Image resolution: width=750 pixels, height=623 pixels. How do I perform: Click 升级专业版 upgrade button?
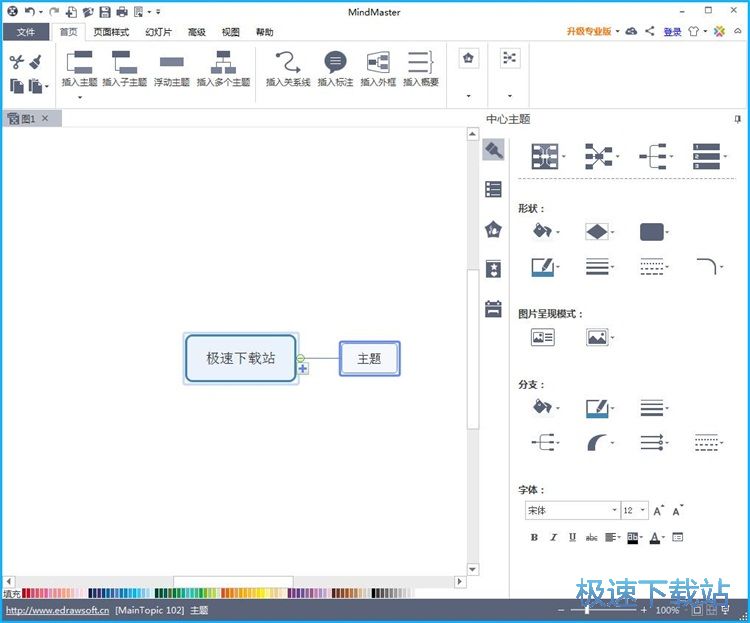pyautogui.click(x=590, y=32)
